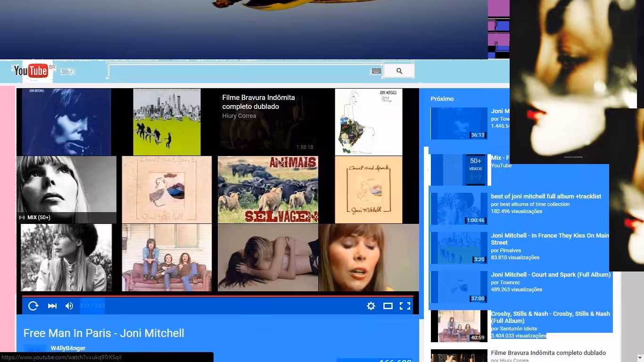Open Court and Spark (Full Album) link
This screenshot has width=644, height=362.
pos(551,275)
